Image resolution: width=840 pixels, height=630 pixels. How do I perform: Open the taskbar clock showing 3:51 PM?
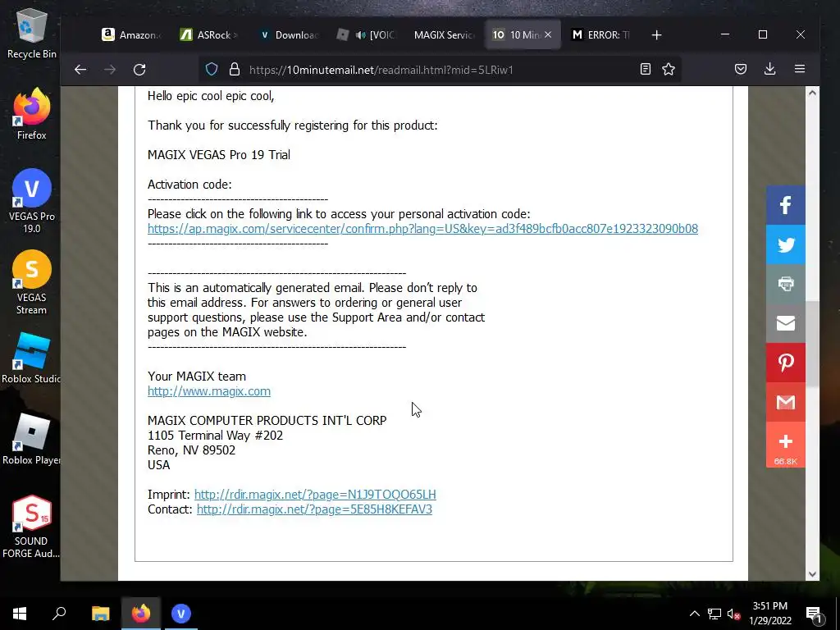click(769, 614)
